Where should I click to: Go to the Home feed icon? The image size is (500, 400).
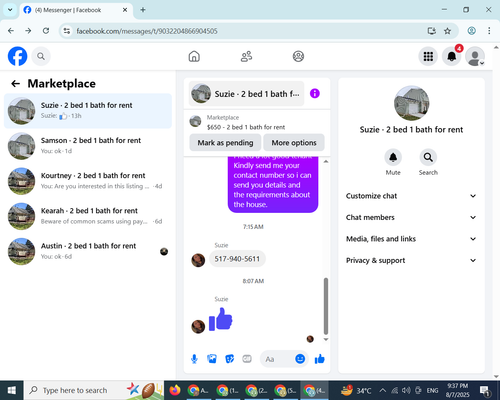[x=194, y=56]
